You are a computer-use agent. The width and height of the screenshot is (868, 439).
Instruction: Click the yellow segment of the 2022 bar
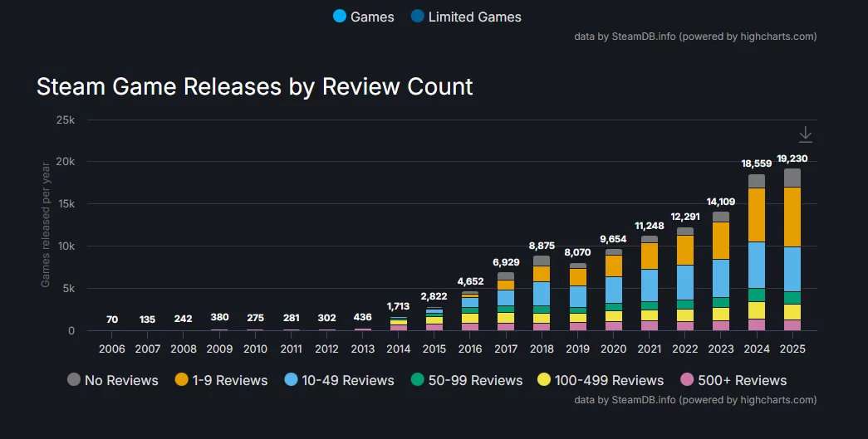685,315
